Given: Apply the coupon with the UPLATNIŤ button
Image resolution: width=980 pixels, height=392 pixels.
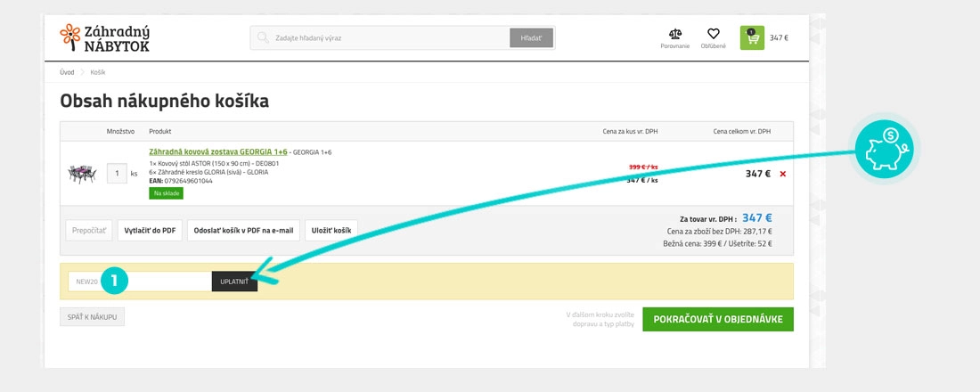Looking at the screenshot, I should pyautogui.click(x=234, y=282).
